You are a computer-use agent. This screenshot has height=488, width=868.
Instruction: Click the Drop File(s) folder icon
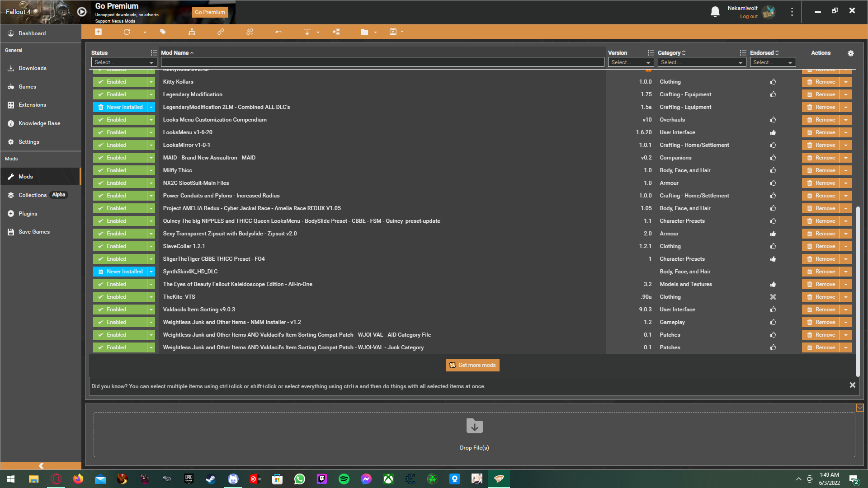coord(474,426)
